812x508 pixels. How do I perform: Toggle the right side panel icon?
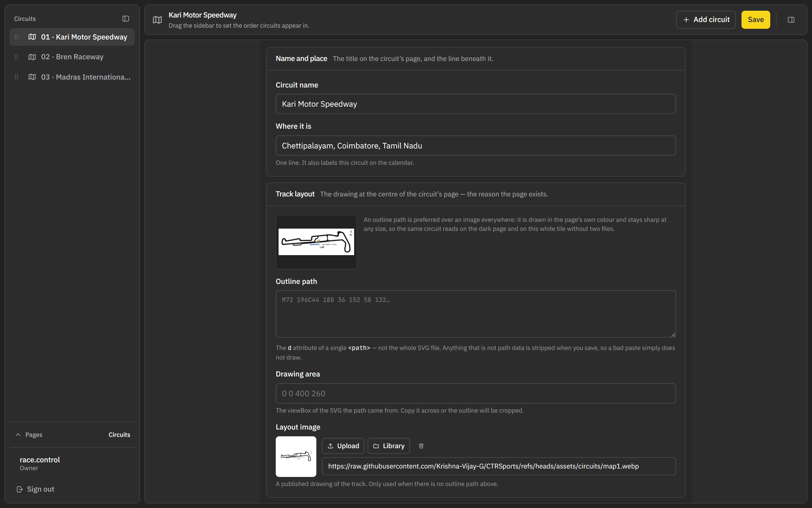coord(791,20)
